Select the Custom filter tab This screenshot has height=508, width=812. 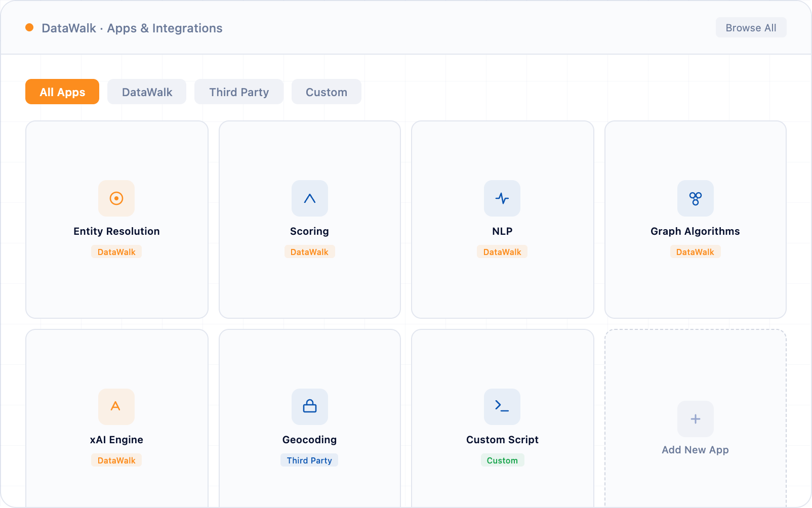pyautogui.click(x=327, y=92)
